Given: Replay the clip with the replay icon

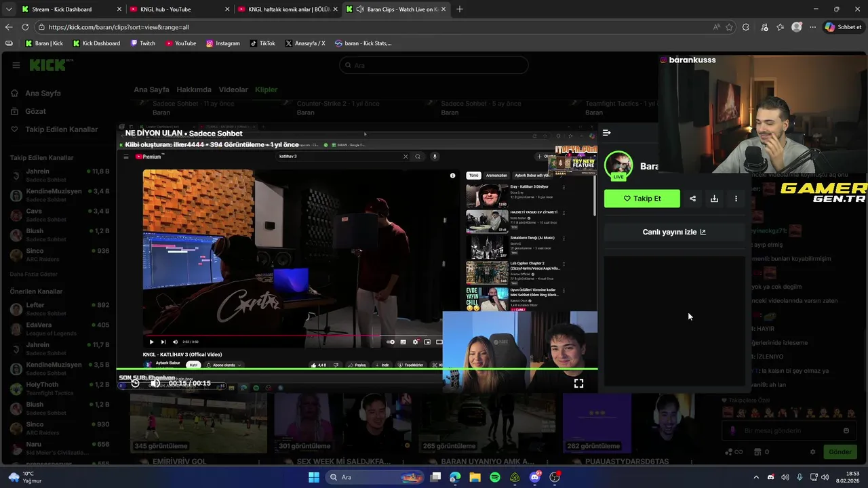Looking at the screenshot, I should coord(135,383).
